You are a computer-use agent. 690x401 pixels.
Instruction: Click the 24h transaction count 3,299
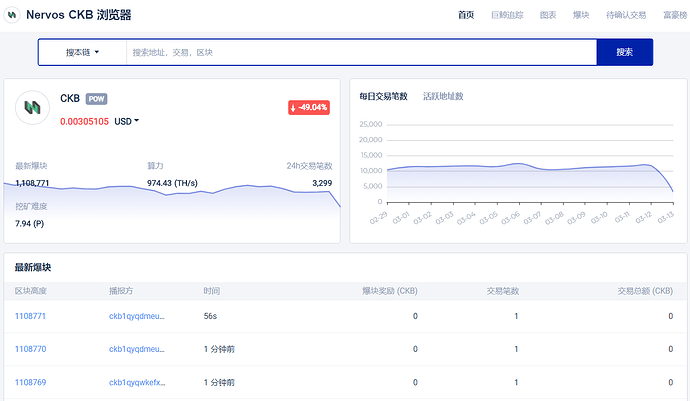[x=322, y=183]
